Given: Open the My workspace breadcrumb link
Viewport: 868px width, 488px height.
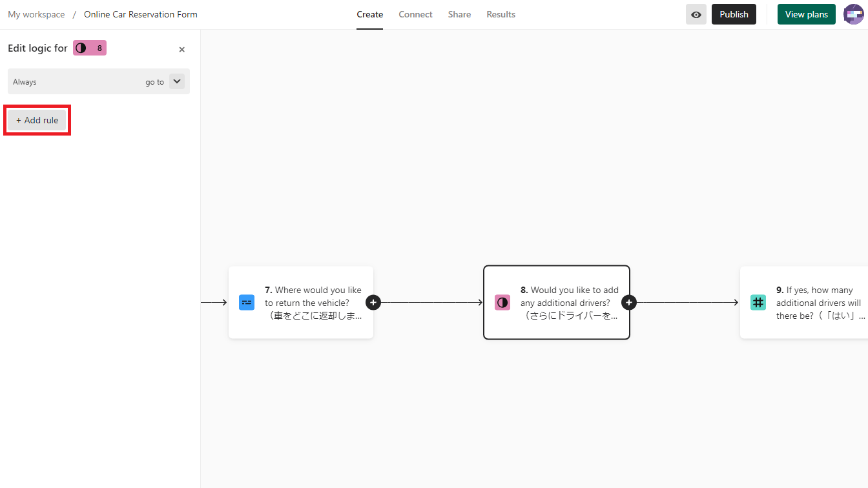Looking at the screenshot, I should pos(36,14).
